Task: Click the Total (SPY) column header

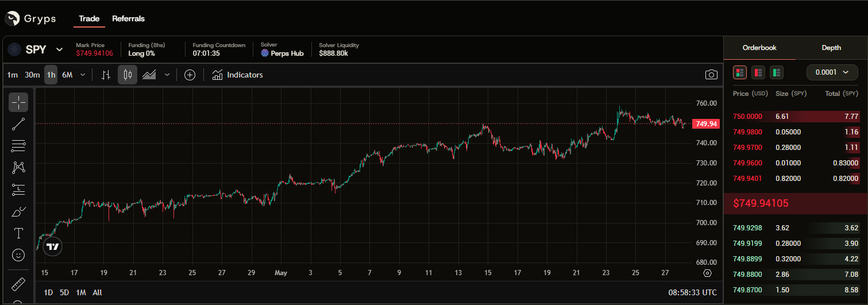Action: (x=842, y=94)
